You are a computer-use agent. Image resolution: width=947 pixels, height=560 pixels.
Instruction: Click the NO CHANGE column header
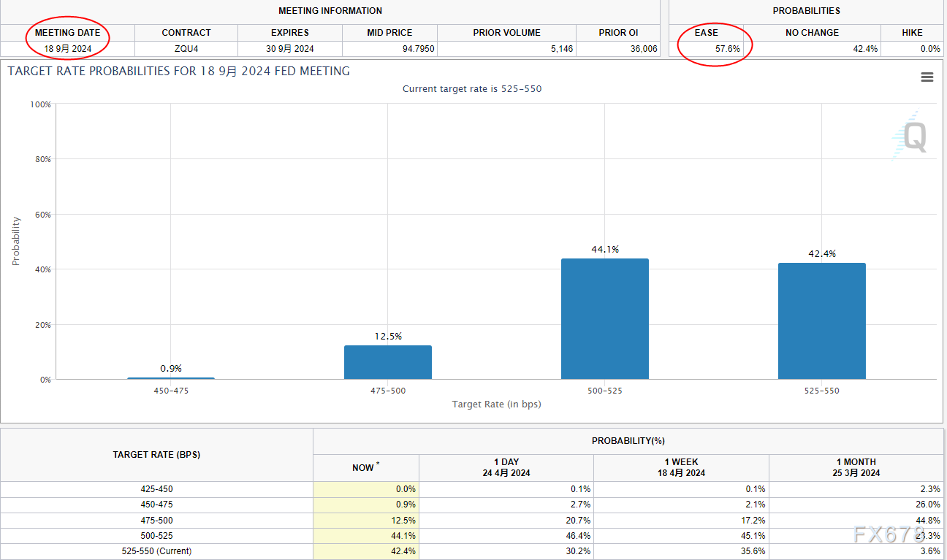(812, 33)
